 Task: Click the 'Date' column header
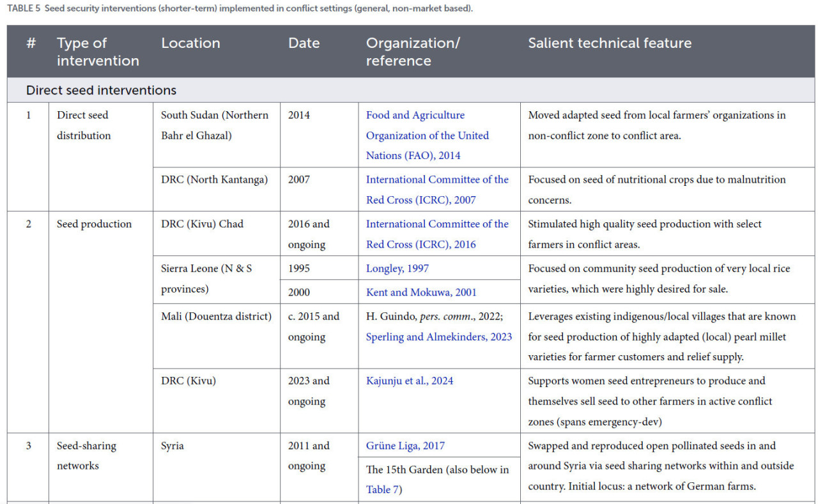304,43
